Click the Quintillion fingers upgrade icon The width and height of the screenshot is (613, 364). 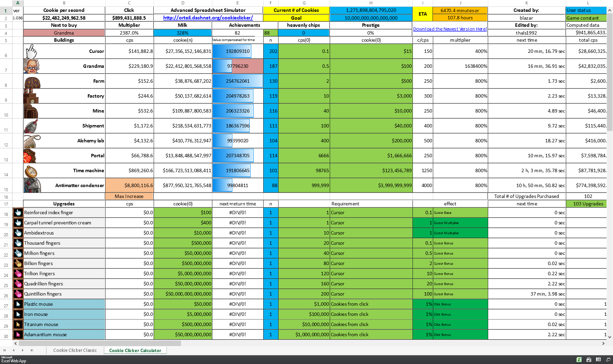tap(18, 294)
